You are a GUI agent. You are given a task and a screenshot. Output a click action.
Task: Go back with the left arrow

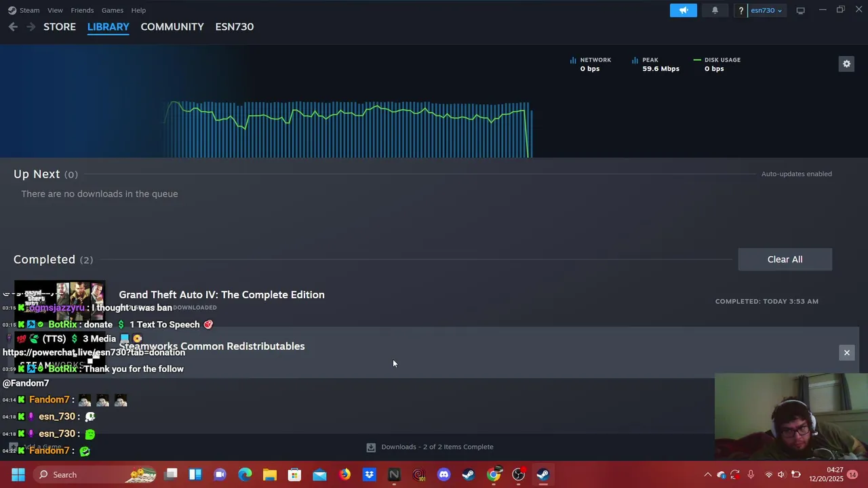tap(13, 26)
